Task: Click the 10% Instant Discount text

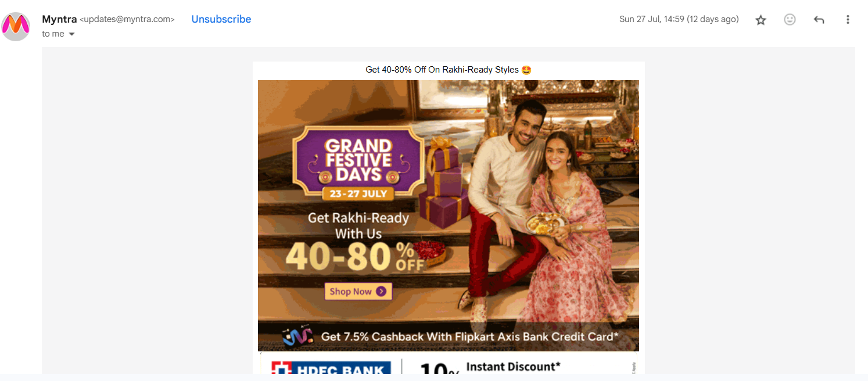Action: [x=490, y=368]
